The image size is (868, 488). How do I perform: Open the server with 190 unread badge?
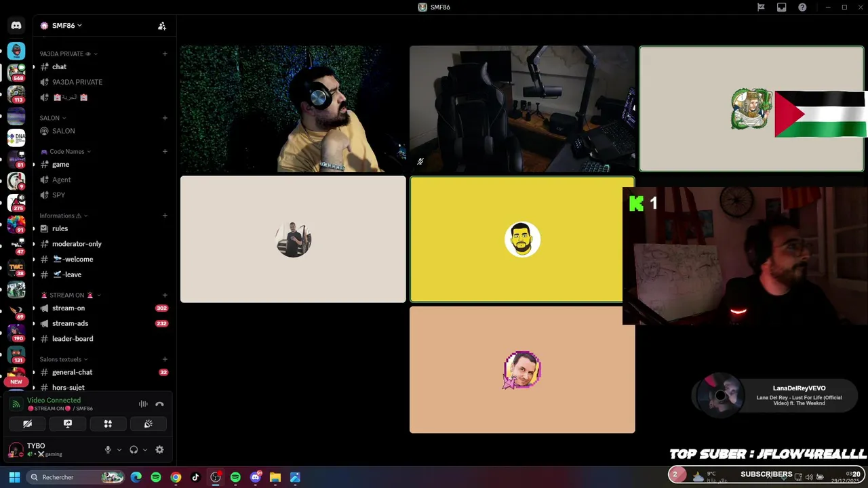click(x=16, y=332)
